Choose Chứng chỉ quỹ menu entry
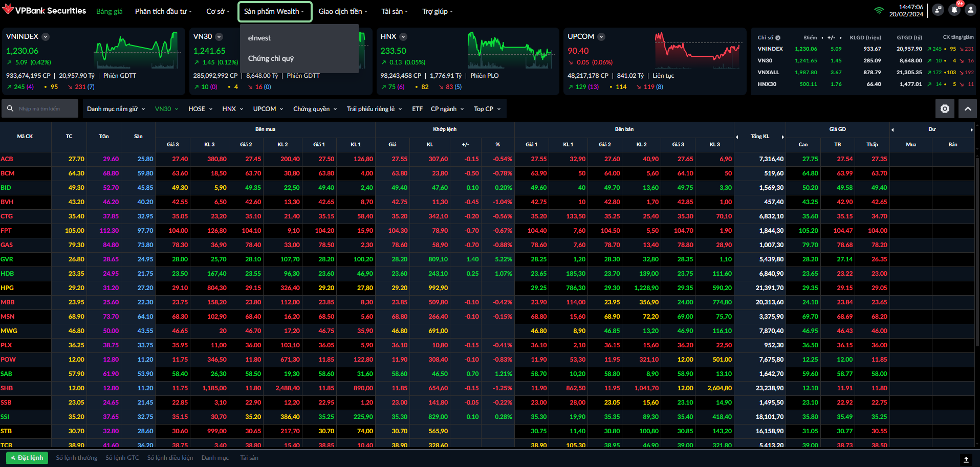Image resolution: width=980 pixels, height=467 pixels. click(x=271, y=58)
